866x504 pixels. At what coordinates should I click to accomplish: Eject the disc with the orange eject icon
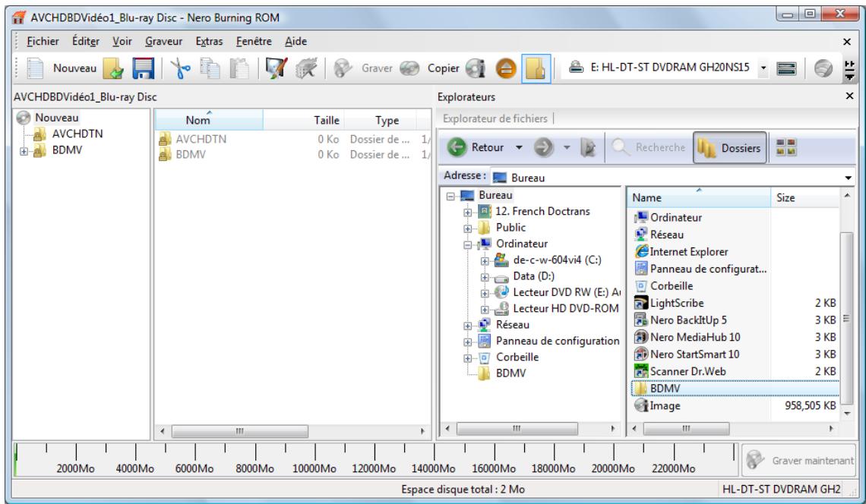[x=505, y=68]
